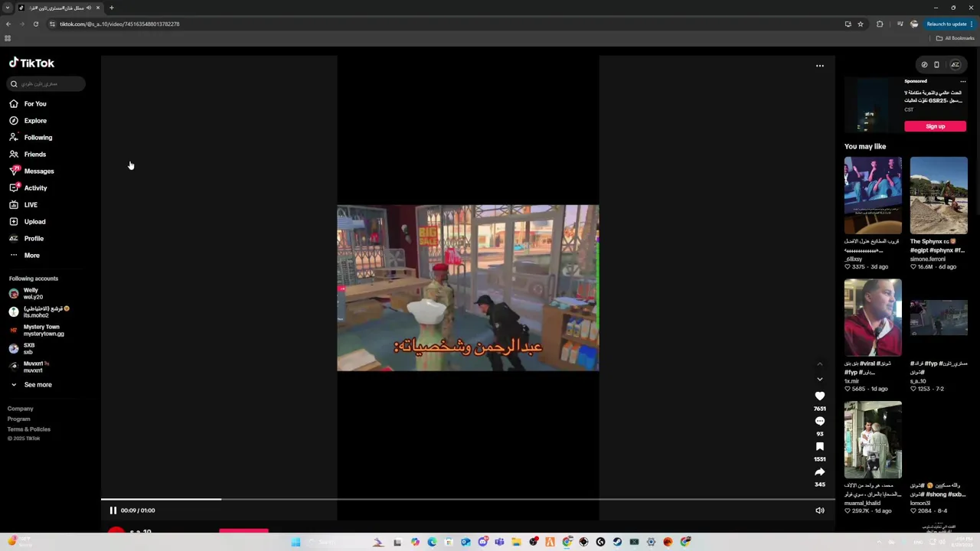Image resolution: width=980 pixels, height=551 pixels.
Task: Open Windows Start menu
Action: tap(296, 542)
